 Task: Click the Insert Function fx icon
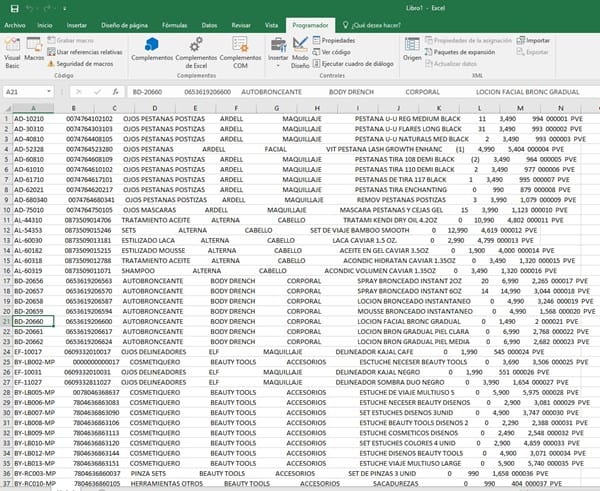(x=115, y=92)
